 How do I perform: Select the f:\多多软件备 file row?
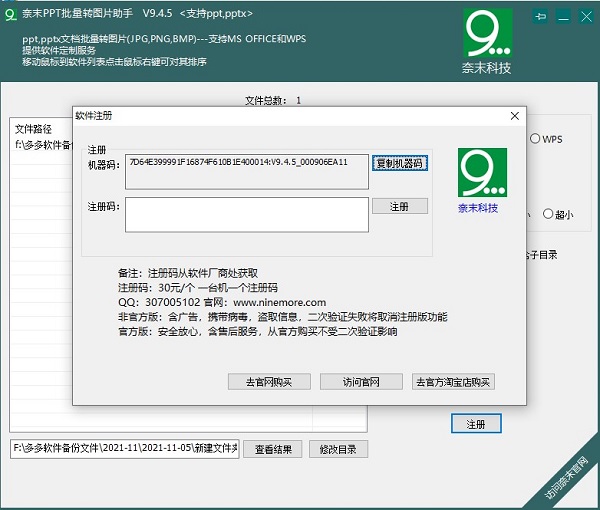pyautogui.click(x=43, y=145)
